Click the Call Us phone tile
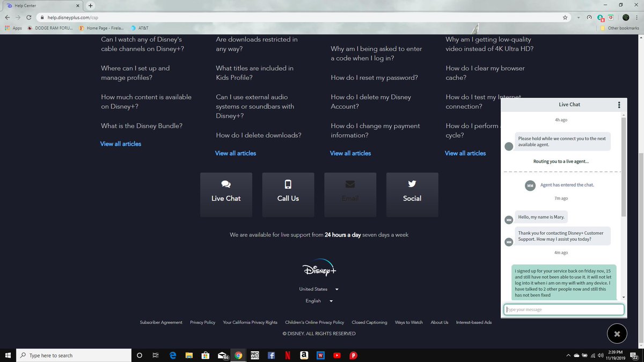Viewport: 644px width, 362px height. [x=288, y=195]
